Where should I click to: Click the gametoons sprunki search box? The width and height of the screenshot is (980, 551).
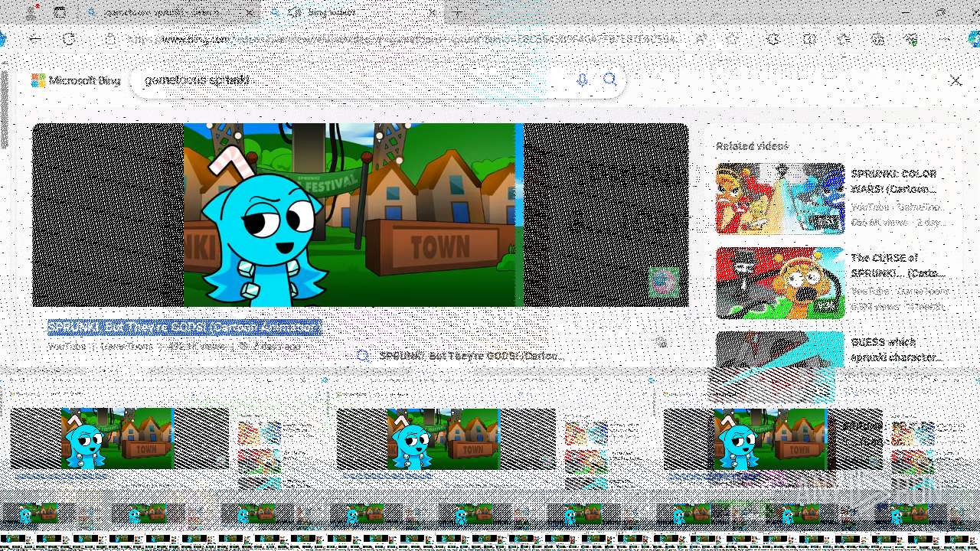(x=352, y=80)
